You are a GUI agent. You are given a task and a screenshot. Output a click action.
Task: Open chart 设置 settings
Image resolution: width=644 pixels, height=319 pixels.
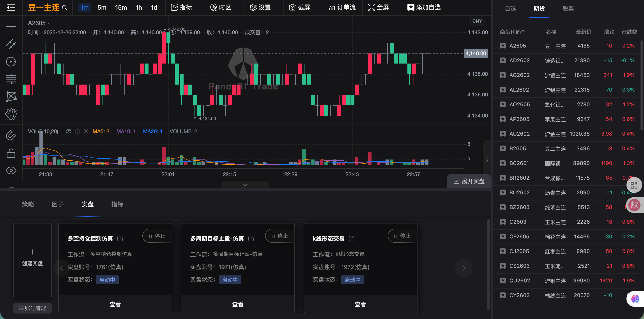[260, 7]
